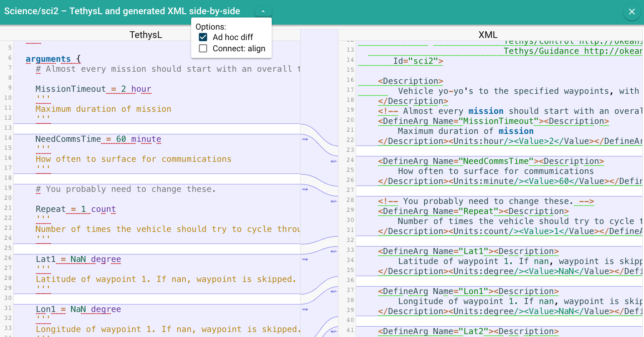Click merge-left arrow beside XML line 37

coord(333,292)
